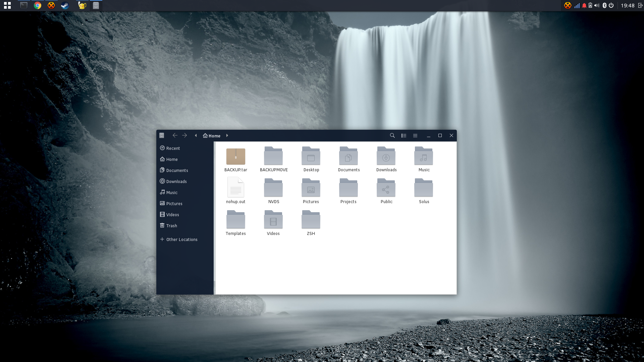The height and width of the screenshot is (362, 644).
Task: Click the file manager icon in window header
Action: click(162, 136)
